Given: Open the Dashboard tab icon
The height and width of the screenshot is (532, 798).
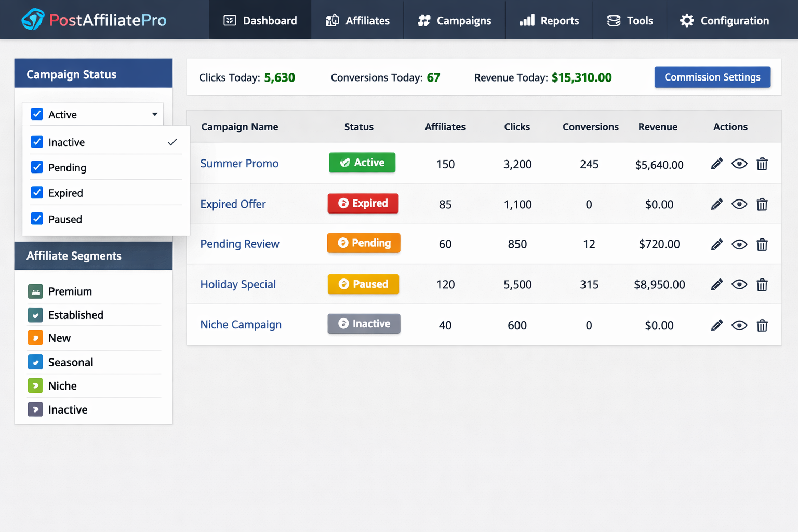Looking at the screenshot, I should coord(229,20).
